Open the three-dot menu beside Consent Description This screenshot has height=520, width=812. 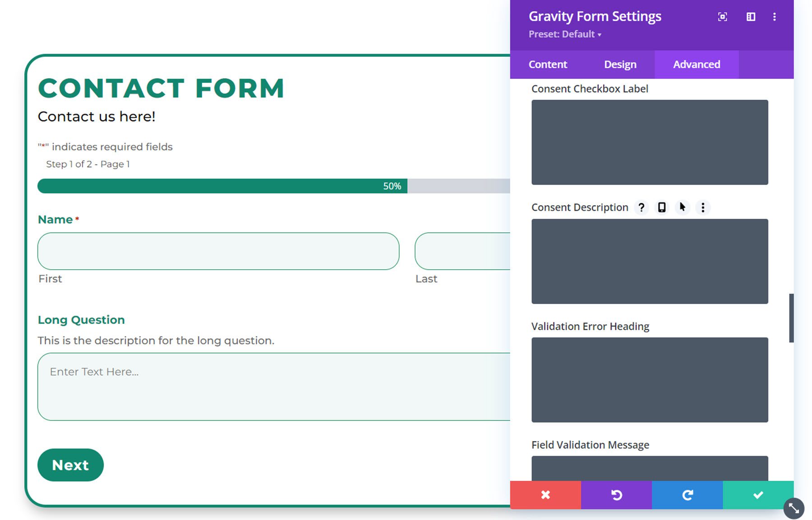tap(703, 207)
